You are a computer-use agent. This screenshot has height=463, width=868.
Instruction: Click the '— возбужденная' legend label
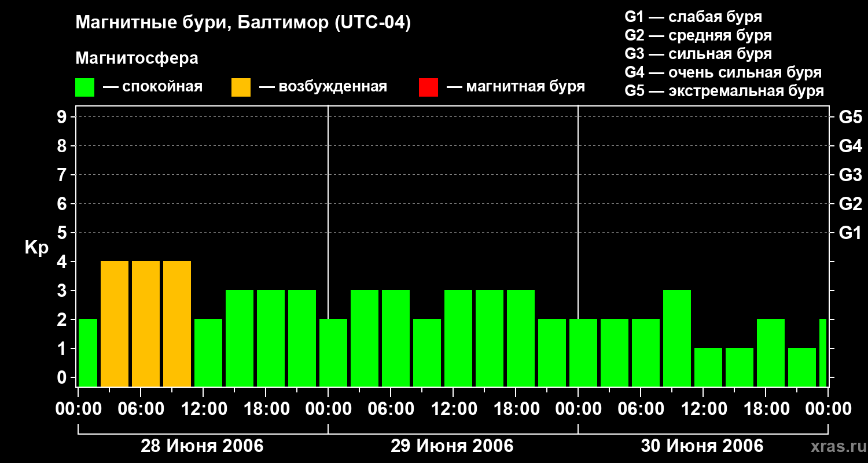[x=323, y=87]
